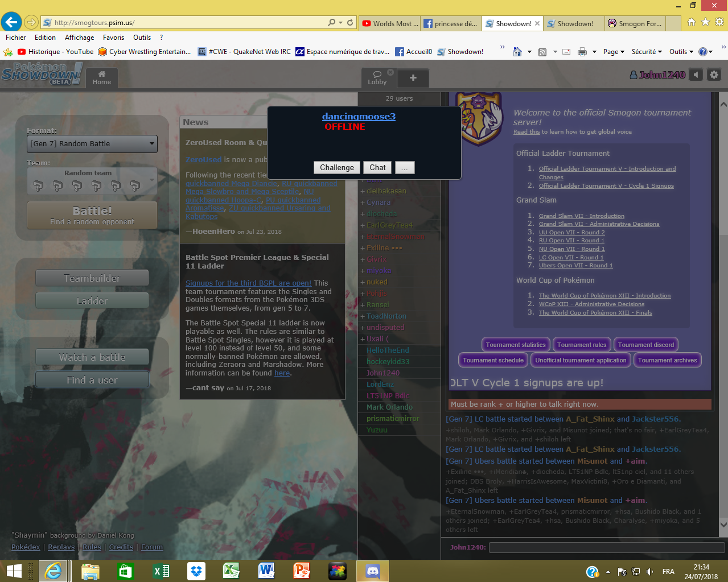Launch Windows Store from taskbar
Image resolution: width=728 pixels, height=582 pixels.
point(125,571)
